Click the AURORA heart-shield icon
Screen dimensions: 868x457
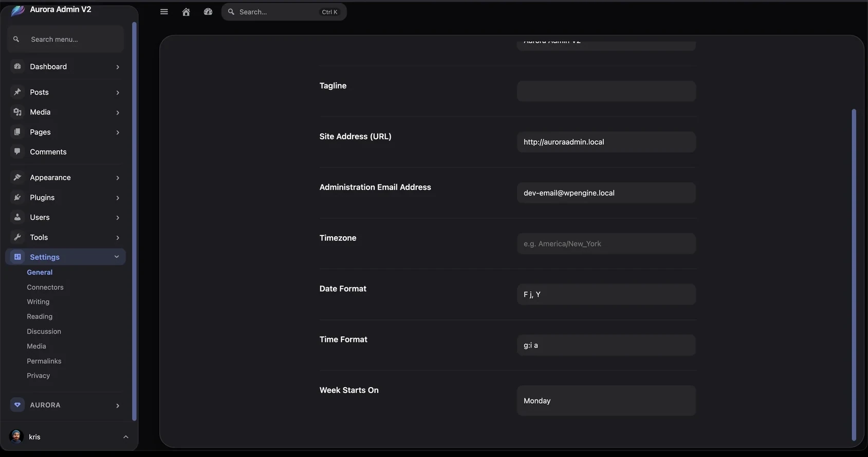(17, 405)
